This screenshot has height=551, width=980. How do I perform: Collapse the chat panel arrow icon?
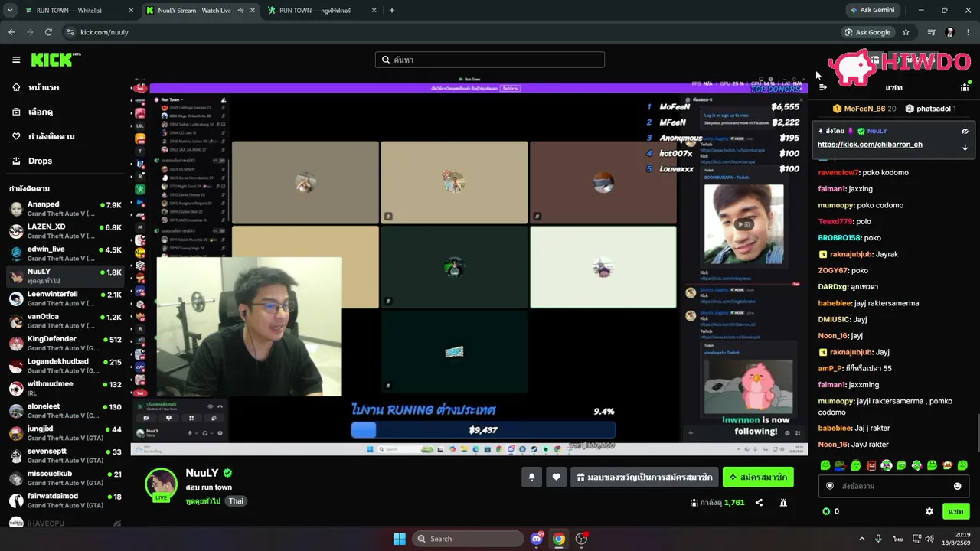[823, 87]
